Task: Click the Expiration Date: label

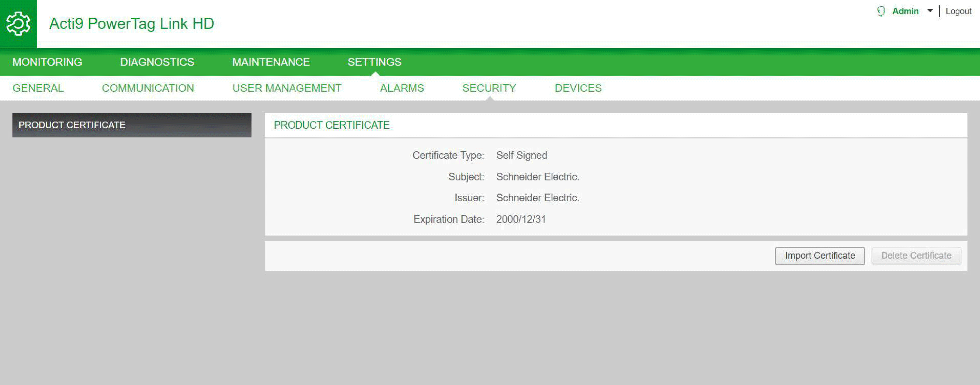Action: 449,219
